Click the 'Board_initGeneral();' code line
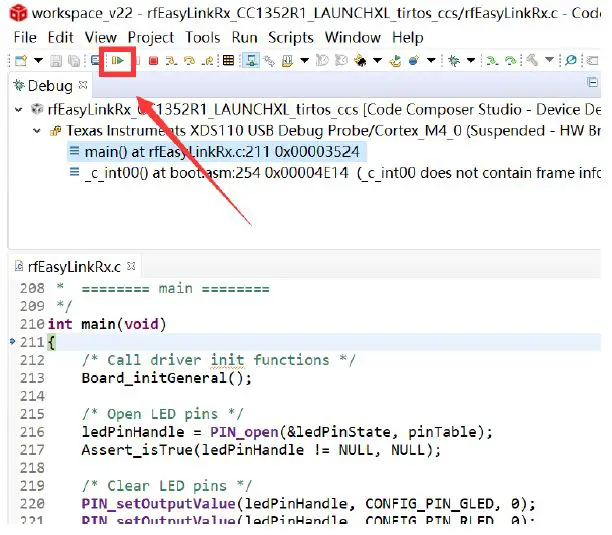The width and height of the screenshot is (612, 535). coord(167,378)
